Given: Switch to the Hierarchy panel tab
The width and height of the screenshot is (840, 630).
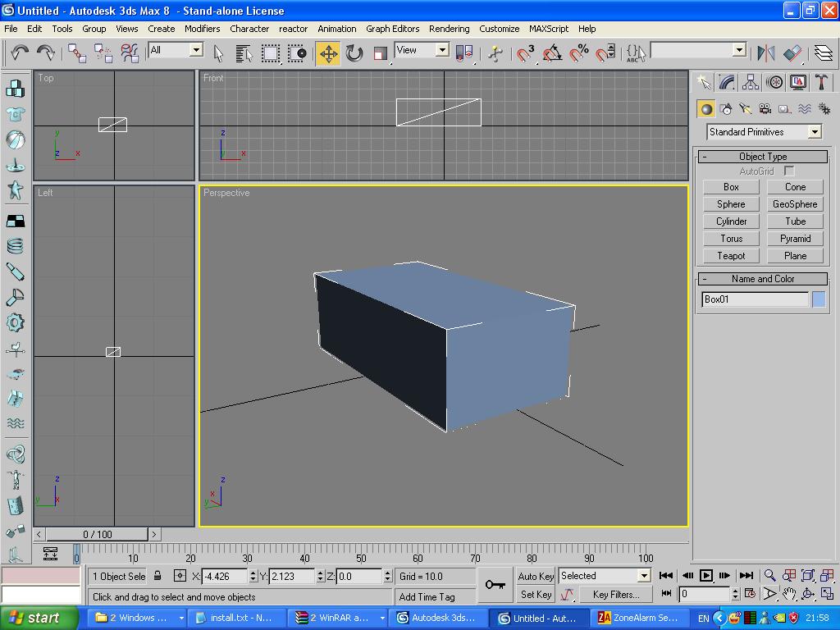Looking at the screenshot, I should pos(751,82).
